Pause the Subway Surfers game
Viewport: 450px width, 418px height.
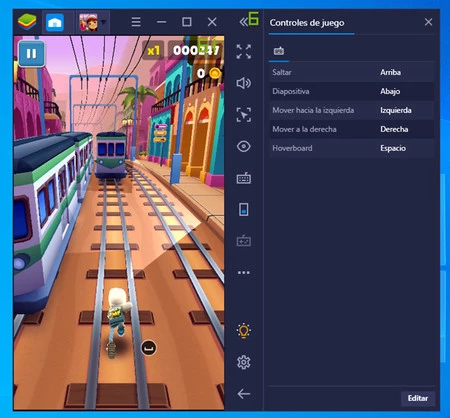pos(32,53)
